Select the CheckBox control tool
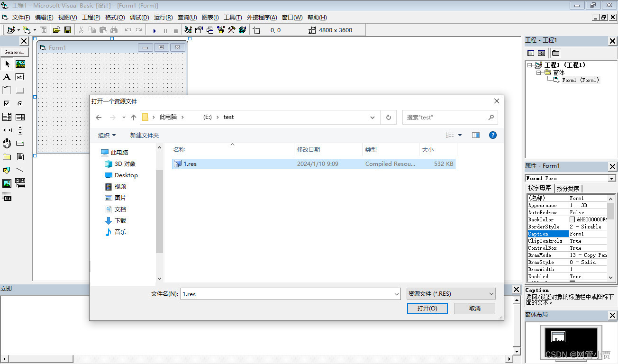The width and height of the screenshot is (618, 364). [x=7, y=104]
